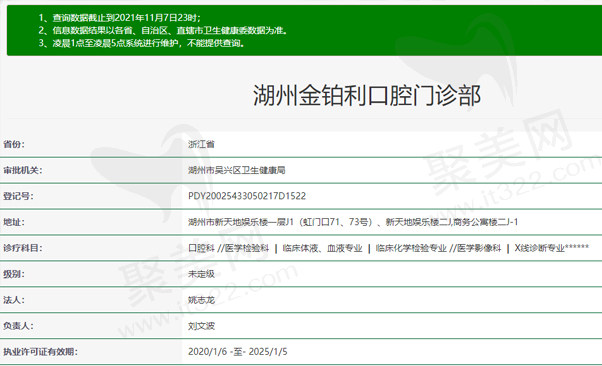Select the province value 浙江省

pyautogui.click(x=201, y=144)
